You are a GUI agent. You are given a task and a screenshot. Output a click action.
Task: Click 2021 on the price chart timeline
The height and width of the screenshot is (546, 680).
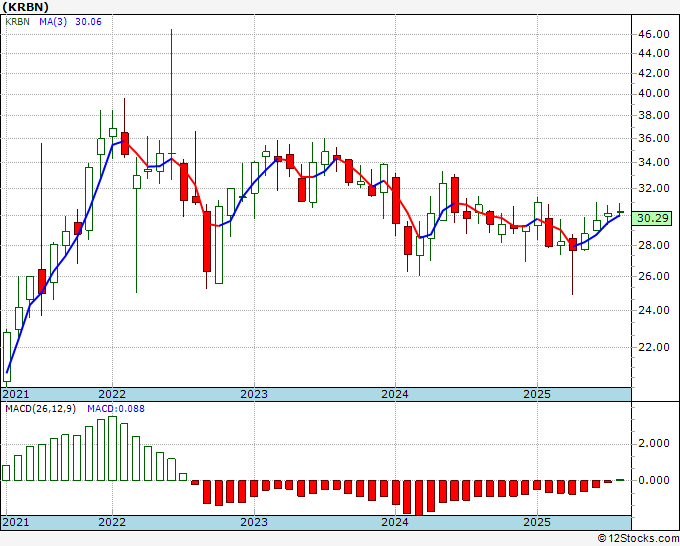16,394
